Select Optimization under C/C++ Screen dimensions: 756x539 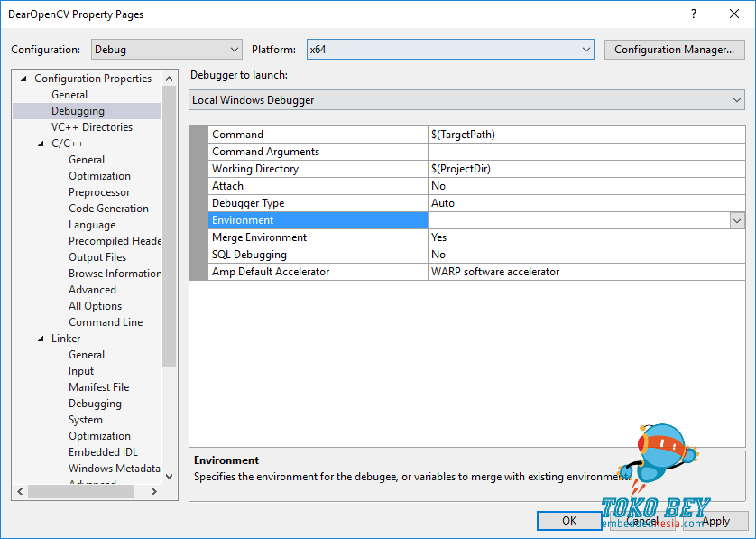pos(99,176)
